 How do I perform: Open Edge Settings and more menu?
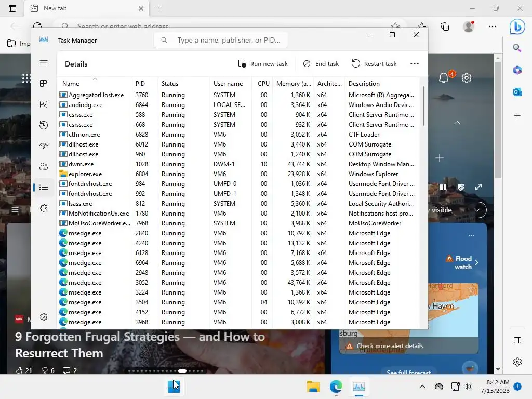(x=493, y=26)
